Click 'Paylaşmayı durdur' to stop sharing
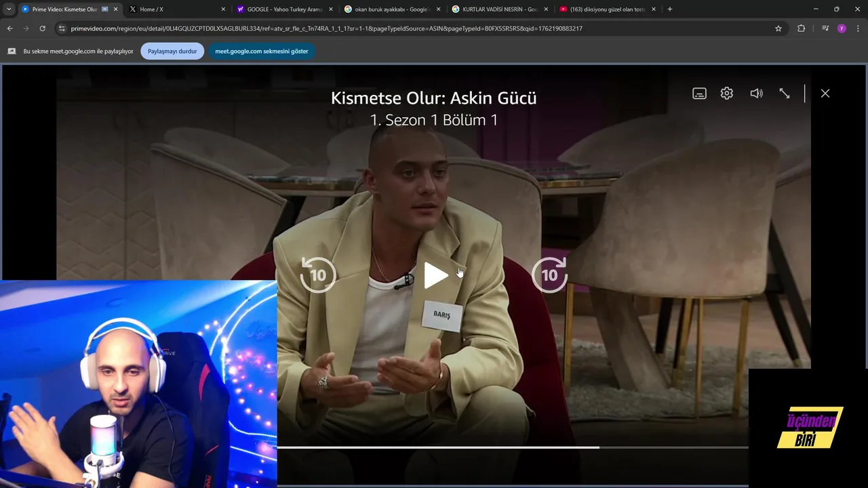The height and width of the screenshot is (488, 868). tap(172, 51)
